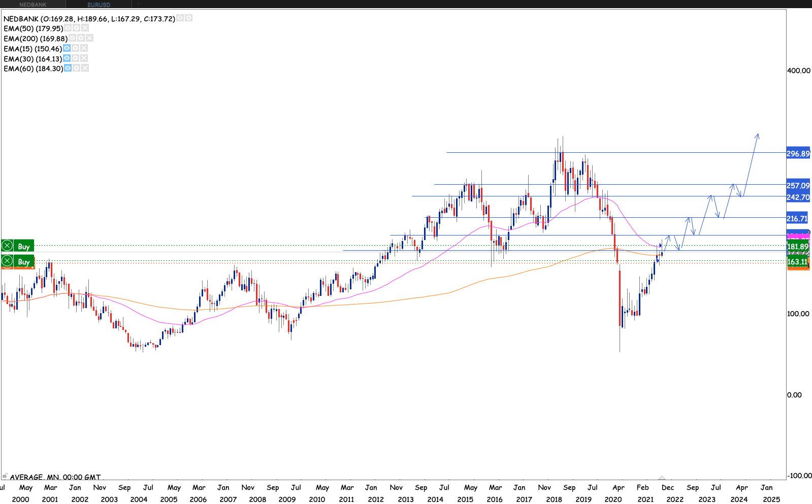
Task: Select the NEDBANK chart tab
Action: [33, 5]
